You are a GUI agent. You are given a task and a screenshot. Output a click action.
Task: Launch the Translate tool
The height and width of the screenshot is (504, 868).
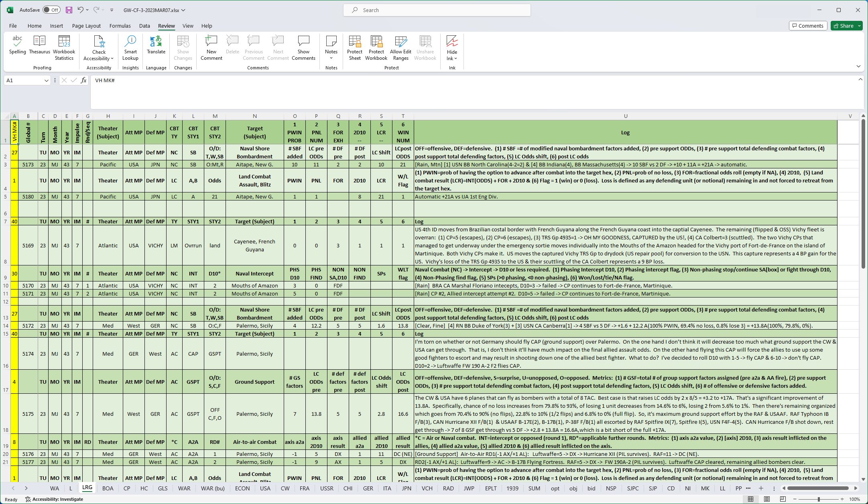coord(156,45)
